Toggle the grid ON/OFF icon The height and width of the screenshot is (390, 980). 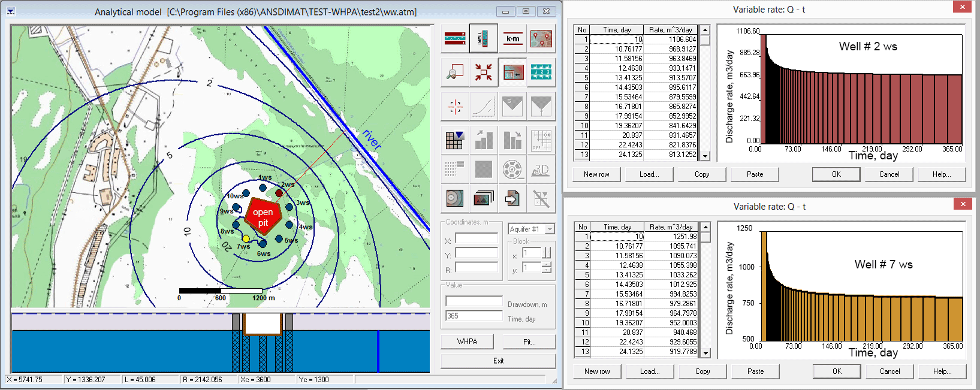coord(541,140)
